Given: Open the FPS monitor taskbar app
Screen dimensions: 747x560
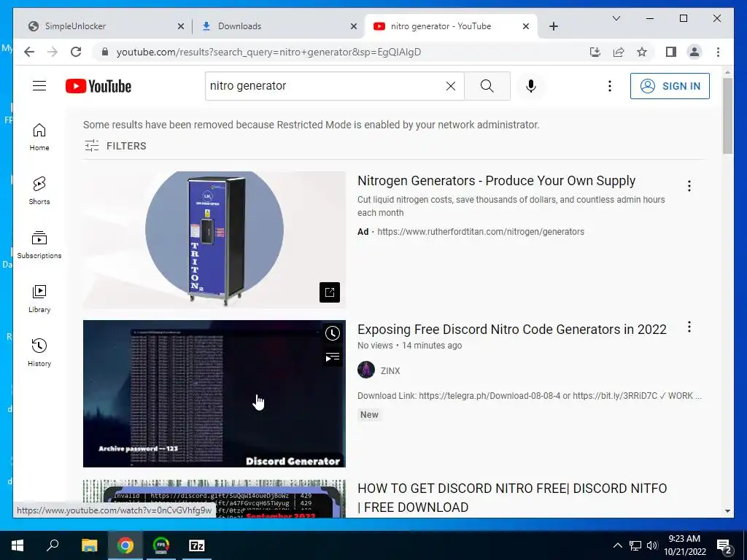Looking at the screenshot, I should tap(161, 545).
